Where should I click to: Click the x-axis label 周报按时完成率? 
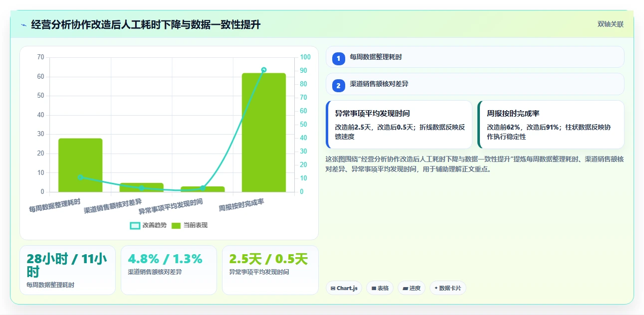(242, 204)
